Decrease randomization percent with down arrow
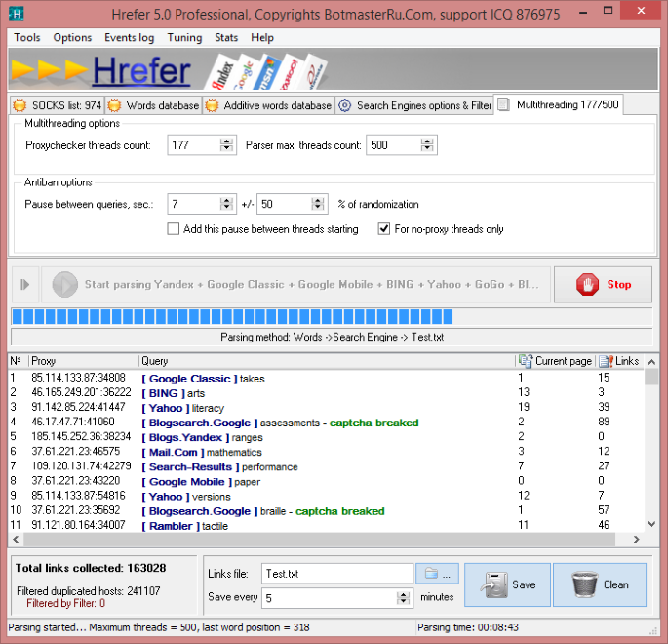668x644 pixels. [318, 208]
